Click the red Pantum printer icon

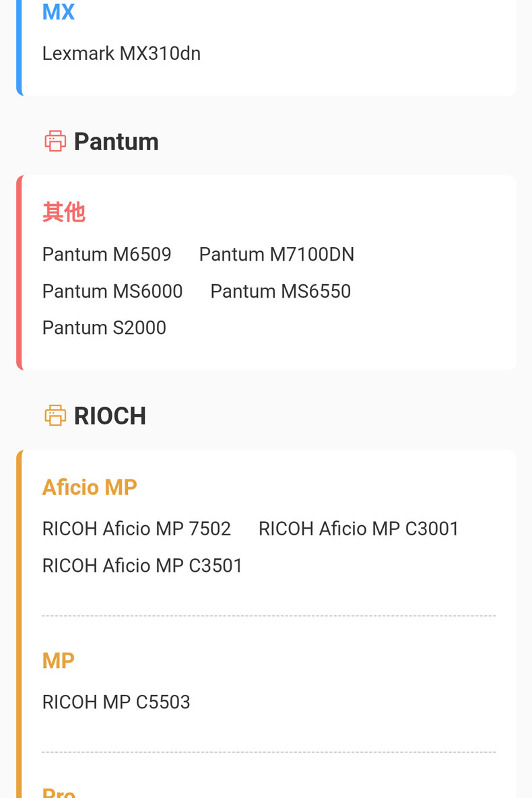point(55,141)
